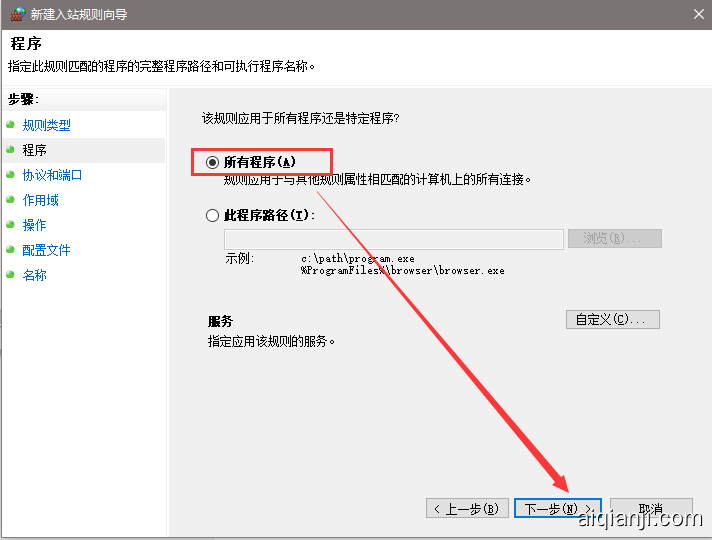Click the firewall icon in the title bar
712x540 pixels.
(x=16, y=14)
